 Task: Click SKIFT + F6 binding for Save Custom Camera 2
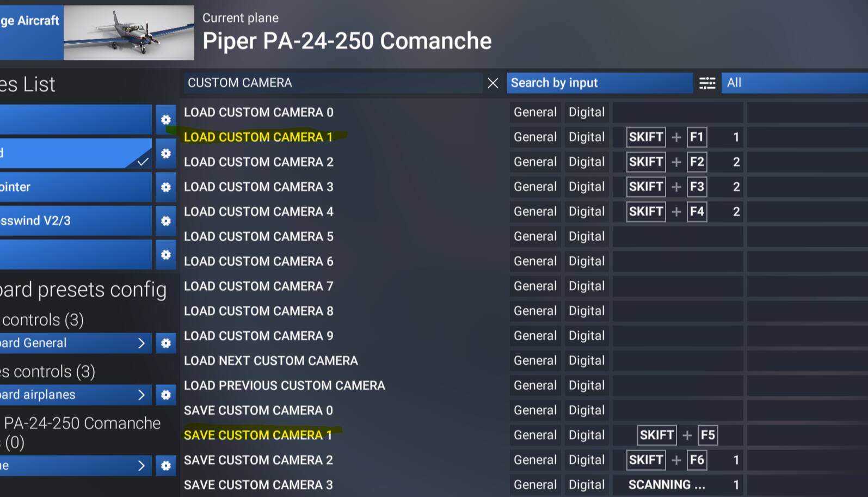tap(678, 460)
